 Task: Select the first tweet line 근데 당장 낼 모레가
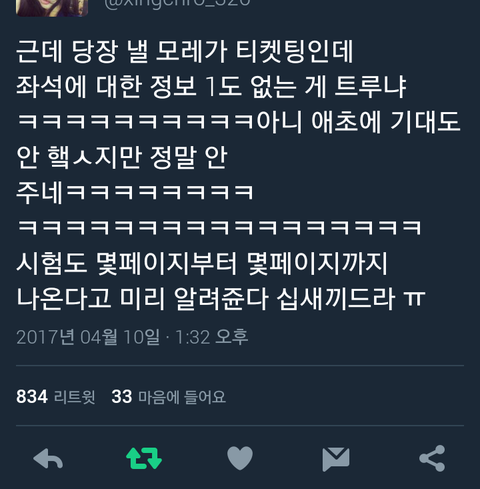coord(184,52)
